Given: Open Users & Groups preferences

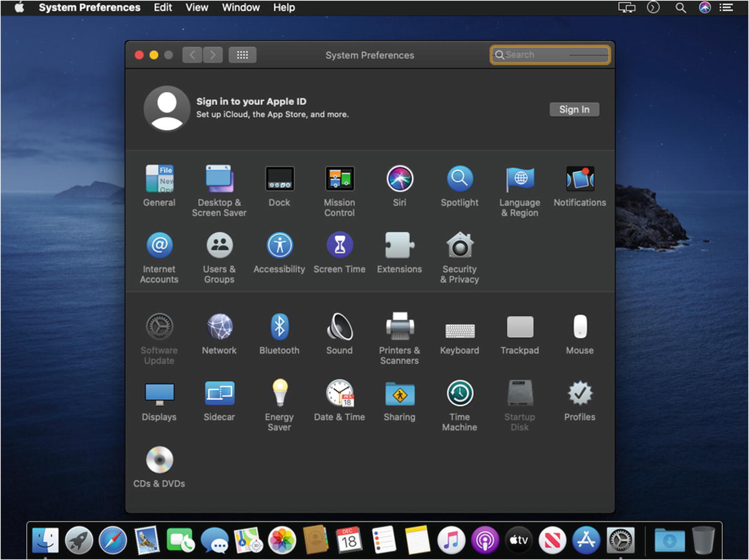Looking at the screenshot, I should coord(219,245).
